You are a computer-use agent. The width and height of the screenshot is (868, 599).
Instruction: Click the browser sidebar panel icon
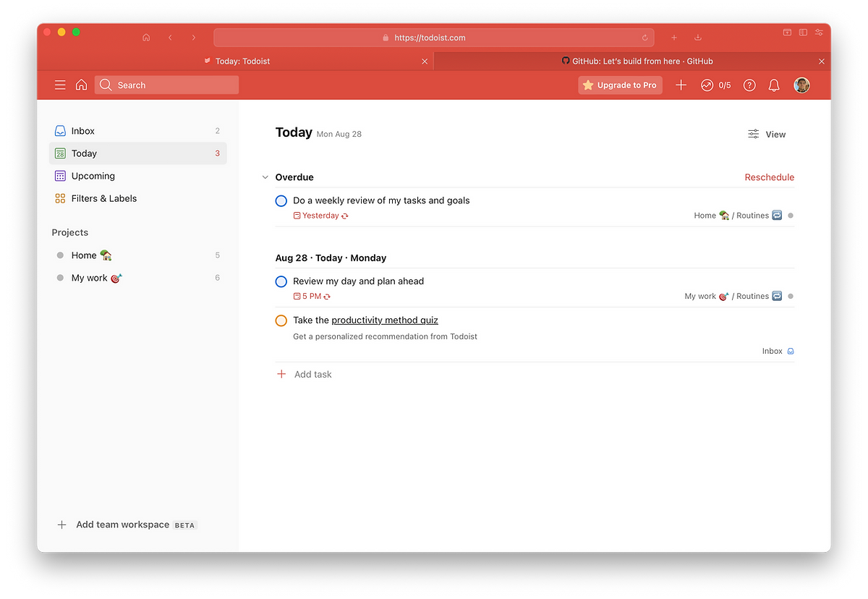(803, 33)
